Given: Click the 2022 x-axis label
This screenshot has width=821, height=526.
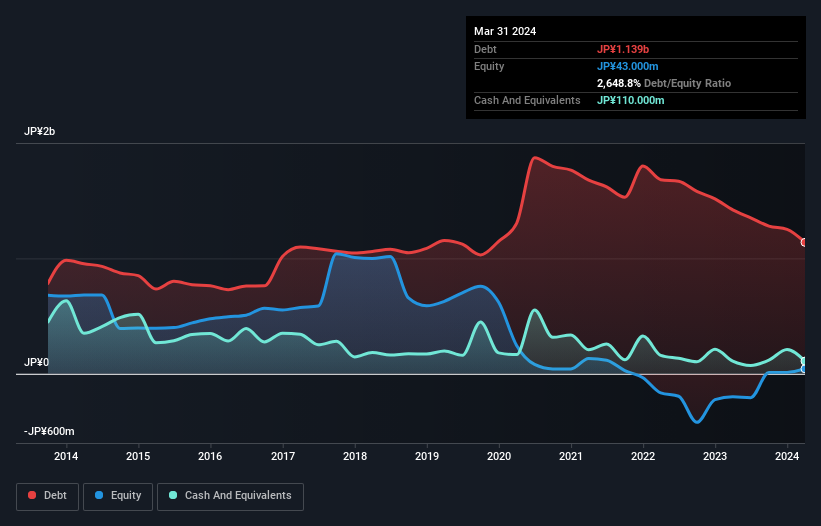Looking at the screenshot, I should (643, 456).
